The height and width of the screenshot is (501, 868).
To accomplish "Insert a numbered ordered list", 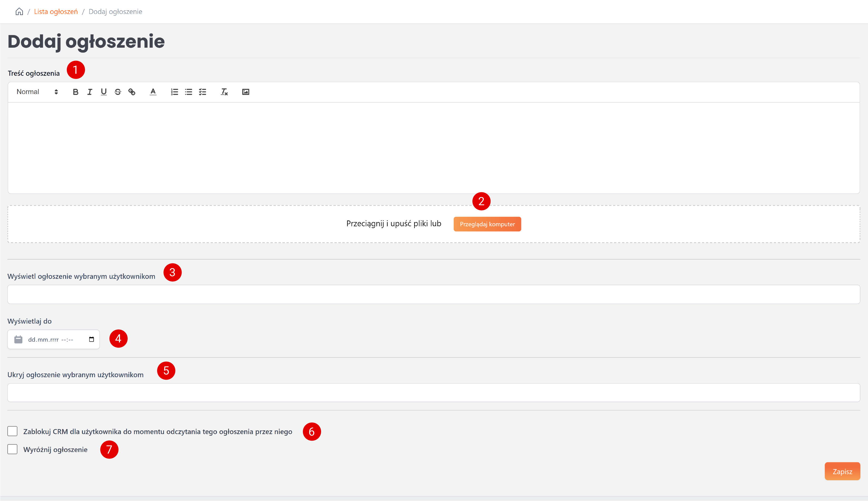I will click(x=174, y=92).
